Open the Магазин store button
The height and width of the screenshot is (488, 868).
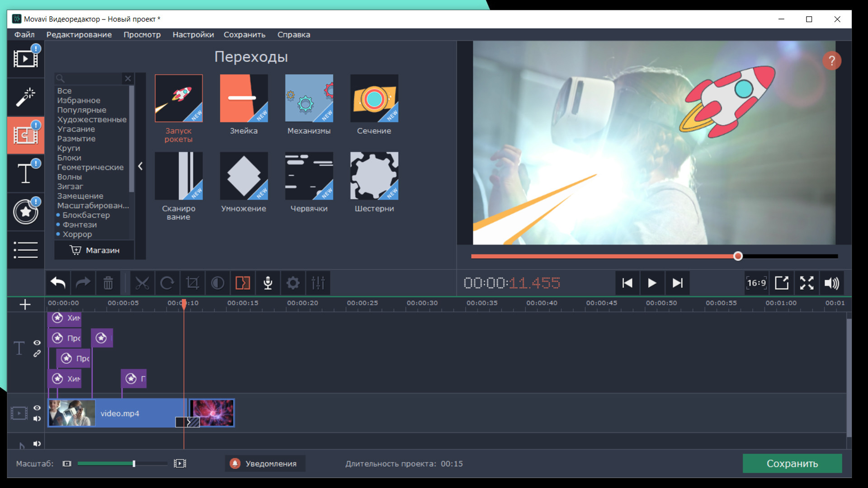pyautogui.click(x=94, y=250)
